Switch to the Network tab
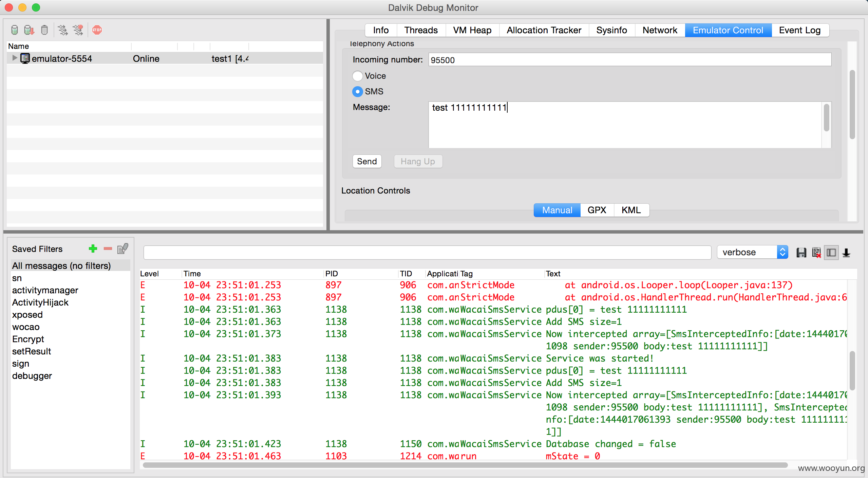This screenshot has width=868, height=478. 660,30
